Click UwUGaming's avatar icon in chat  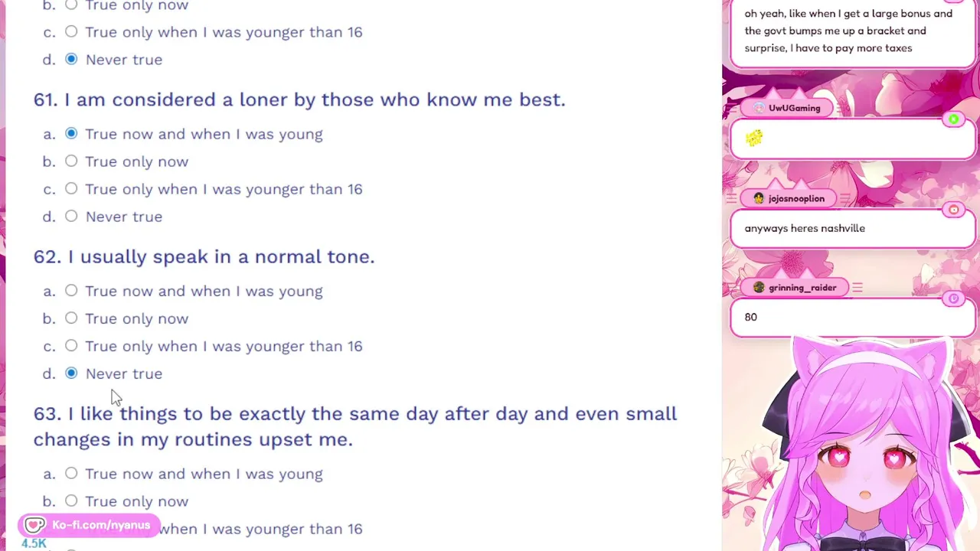759,108
